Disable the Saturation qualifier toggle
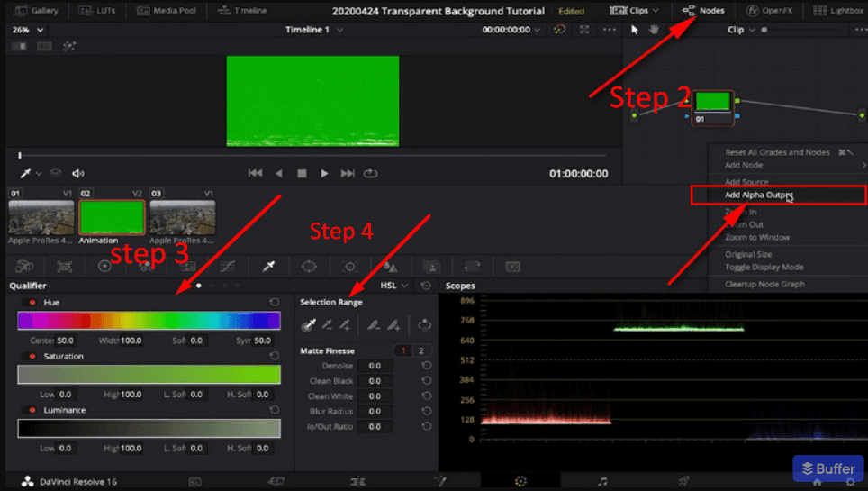868x491 pixels. 32,357
